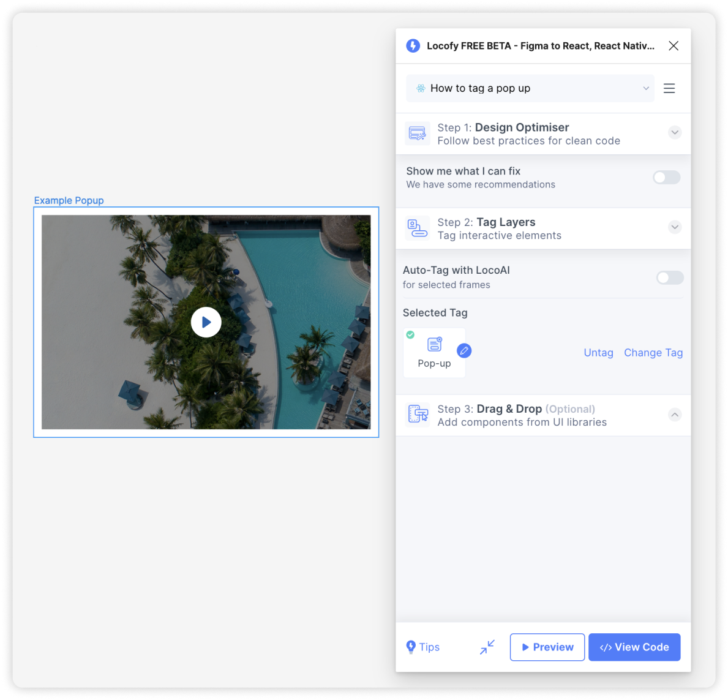
Task: Click the Design Optimiser step icon
Action: tap(417, 134)
